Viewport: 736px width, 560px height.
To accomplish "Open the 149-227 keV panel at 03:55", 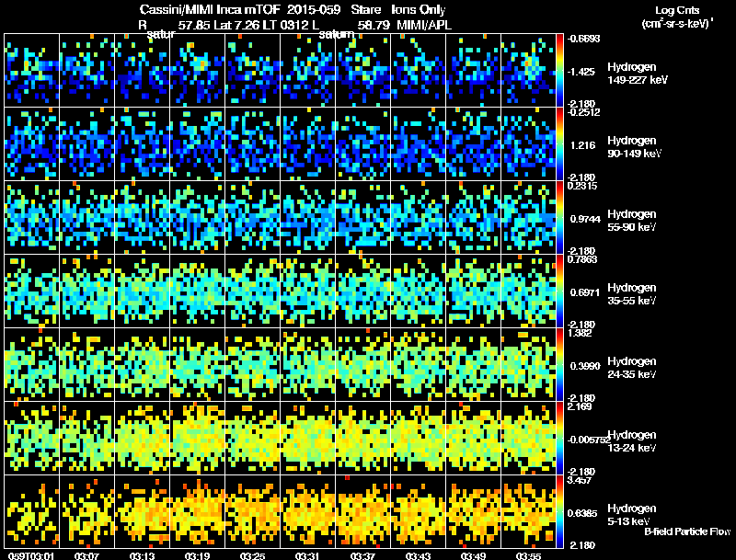I will pos(528,71).
